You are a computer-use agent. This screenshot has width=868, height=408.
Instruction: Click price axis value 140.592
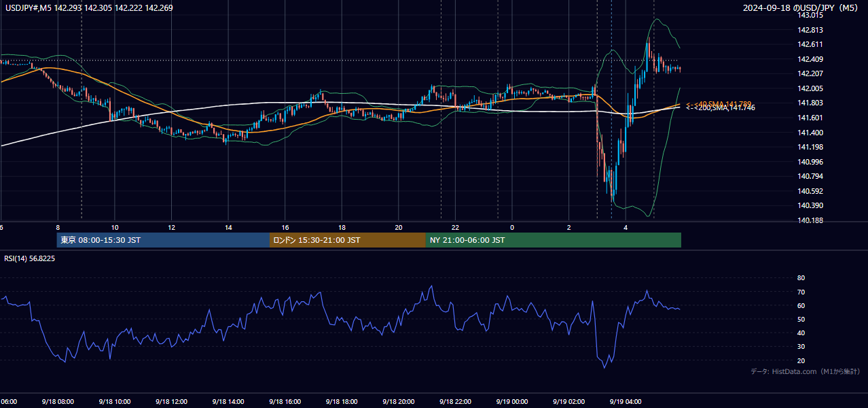(810, 191)
